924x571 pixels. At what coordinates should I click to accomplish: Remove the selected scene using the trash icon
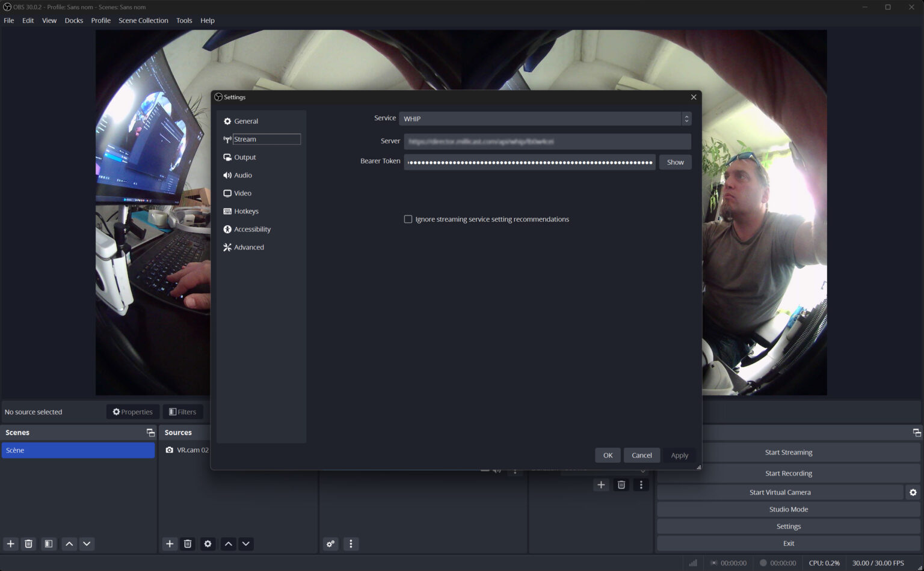click(28, 544)
